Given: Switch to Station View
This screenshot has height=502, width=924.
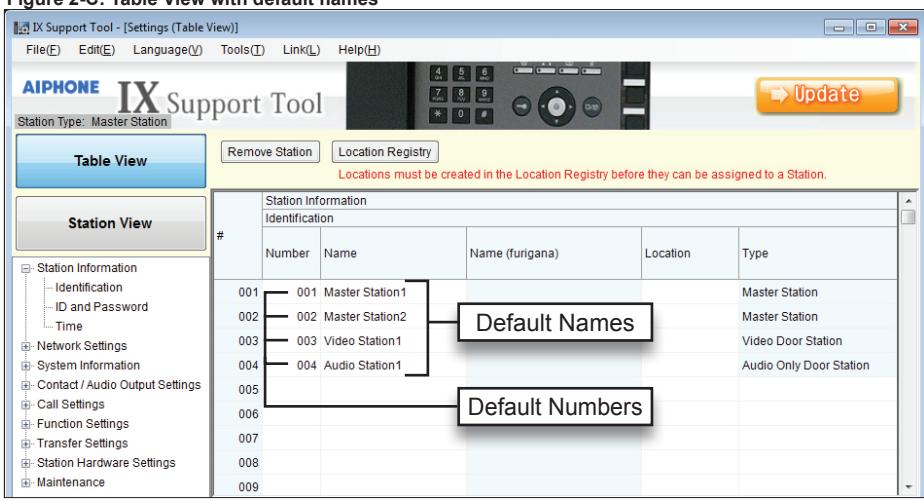Looking at the screenshot, I should [111, 223].
